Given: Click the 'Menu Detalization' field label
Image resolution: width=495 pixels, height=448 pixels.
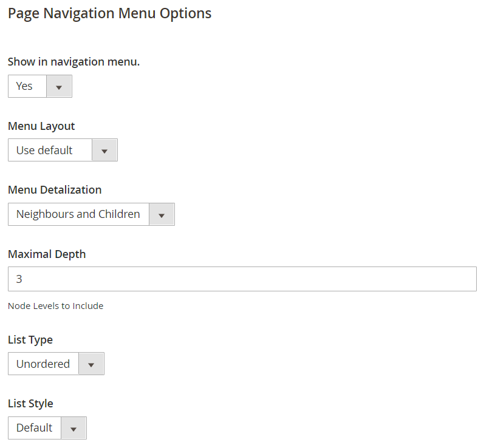Looking at the screenshot, I should 55,190.
